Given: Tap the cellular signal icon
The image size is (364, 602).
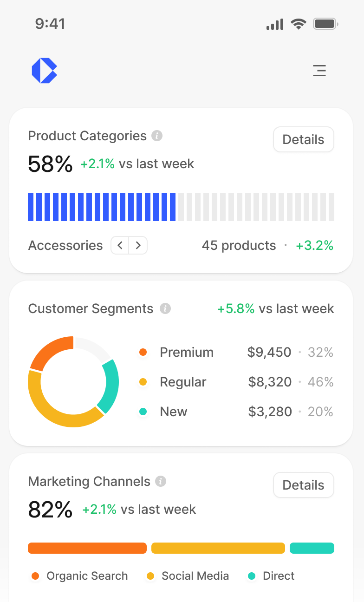Looking at the screenshot, I should (x=275, y=24).
